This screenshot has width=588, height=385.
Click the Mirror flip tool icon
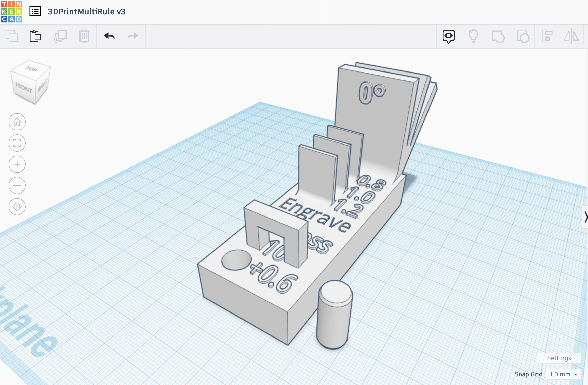[571, 36]
